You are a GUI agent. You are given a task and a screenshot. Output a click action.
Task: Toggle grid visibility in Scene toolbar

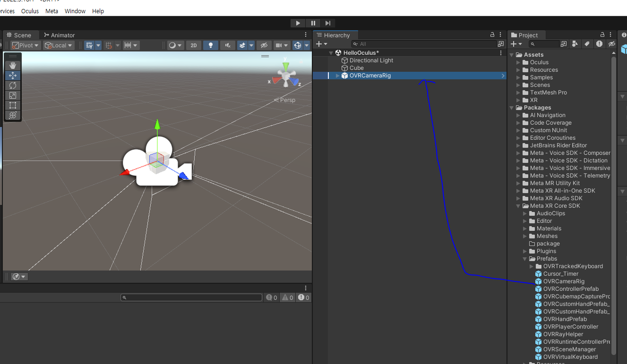pyautogui.click(x=89, y=45)
